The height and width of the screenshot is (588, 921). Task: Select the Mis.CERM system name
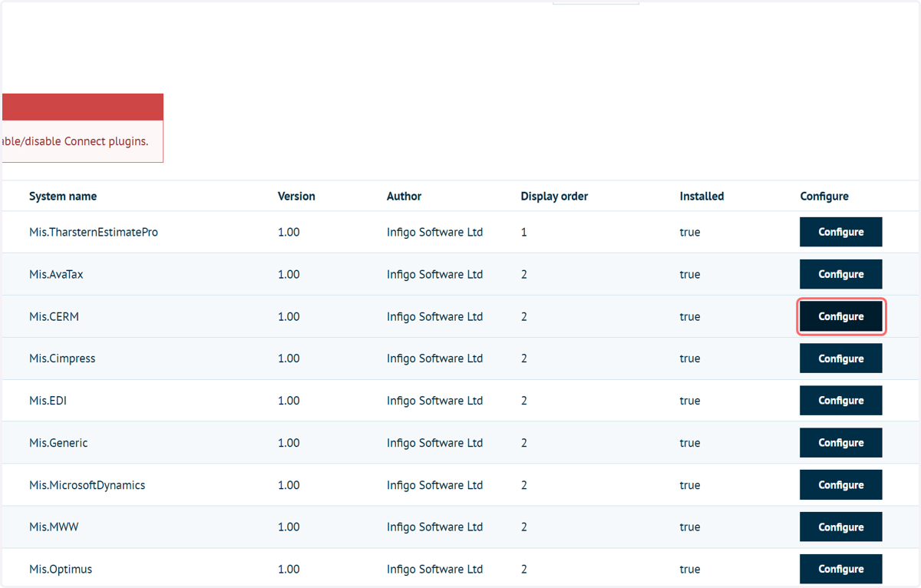tap(54, 316)
